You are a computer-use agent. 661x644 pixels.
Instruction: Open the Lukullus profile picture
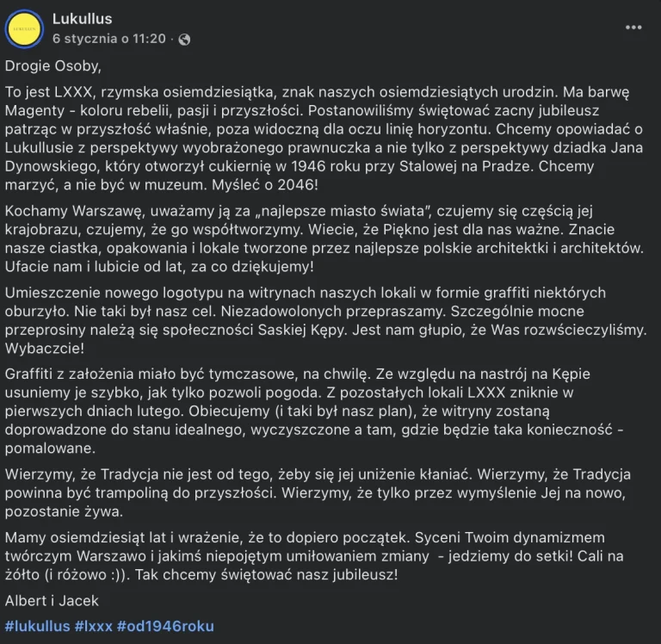pyautogui.click(x=24, y=29)
